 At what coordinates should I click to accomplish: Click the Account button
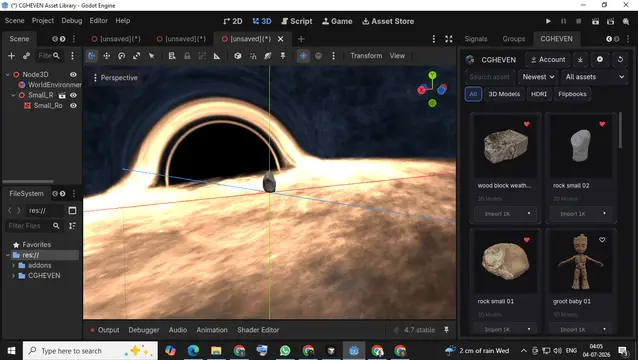tap(548, 59)
